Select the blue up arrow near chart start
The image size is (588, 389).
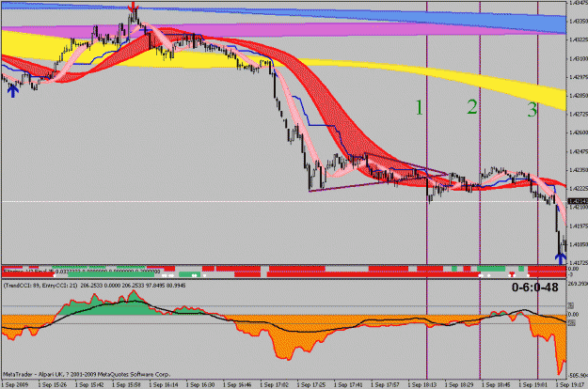point(13,90)
